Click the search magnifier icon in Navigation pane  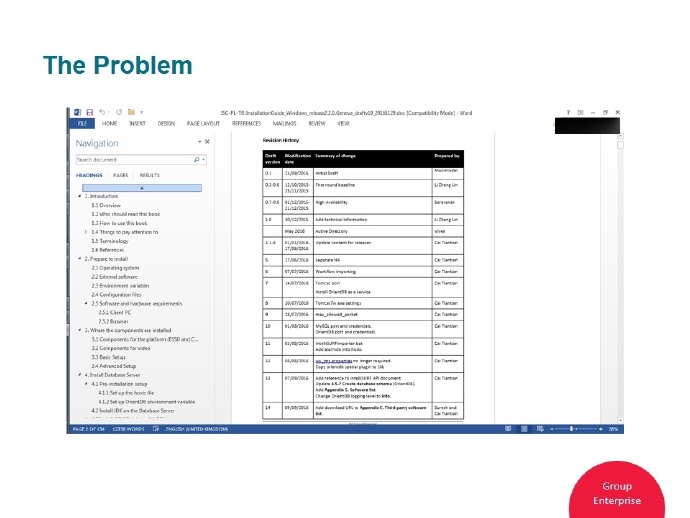pyautogui.click(x=196, y=159)
